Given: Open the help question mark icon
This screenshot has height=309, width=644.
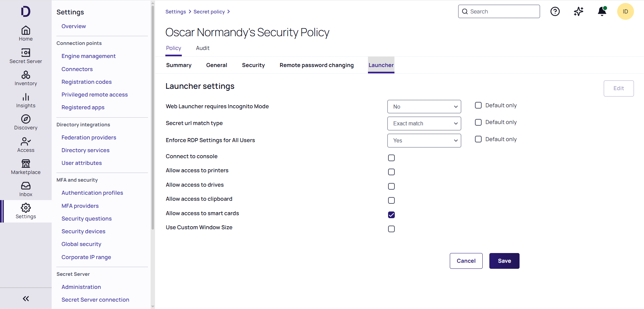Looking at the screenshot, I should 555,12.
